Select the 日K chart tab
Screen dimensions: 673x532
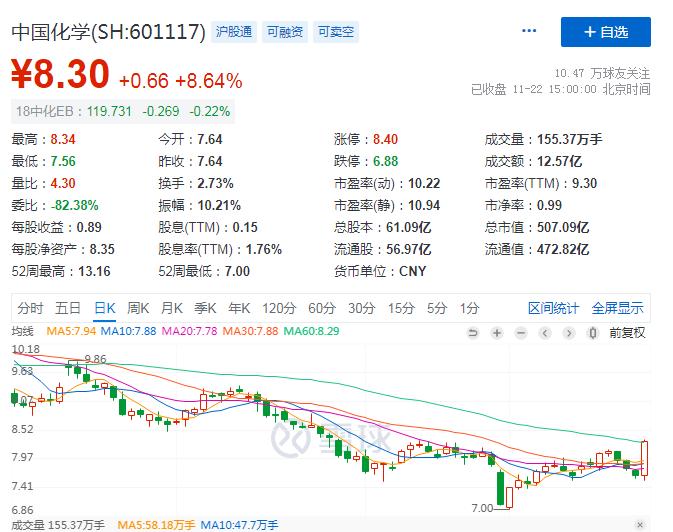(105, 308)
